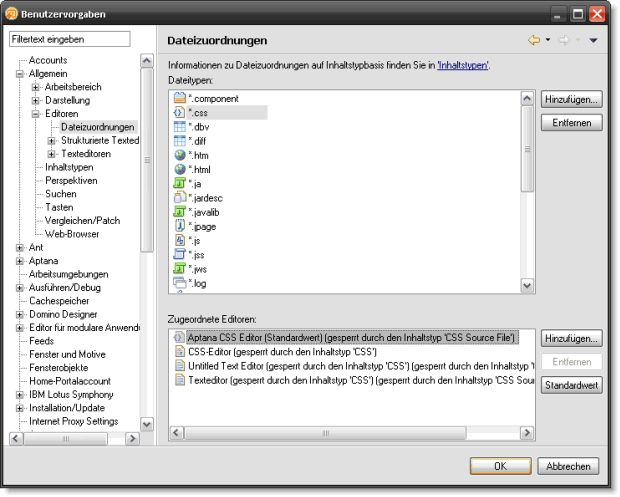Expand the IBM Lotus Symphony node
Image resolution: width=620 pixels, height=497 pixels.
click(19, 395)
